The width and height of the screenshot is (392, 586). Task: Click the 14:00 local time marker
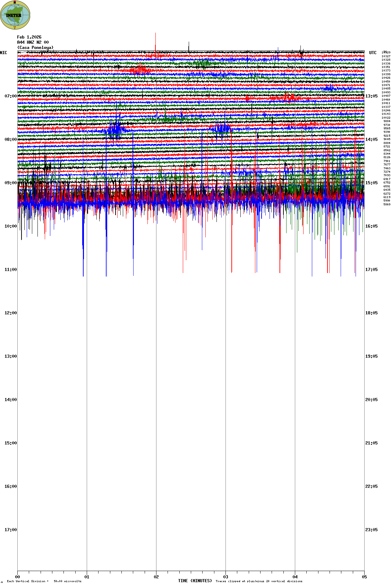[10, 400]
